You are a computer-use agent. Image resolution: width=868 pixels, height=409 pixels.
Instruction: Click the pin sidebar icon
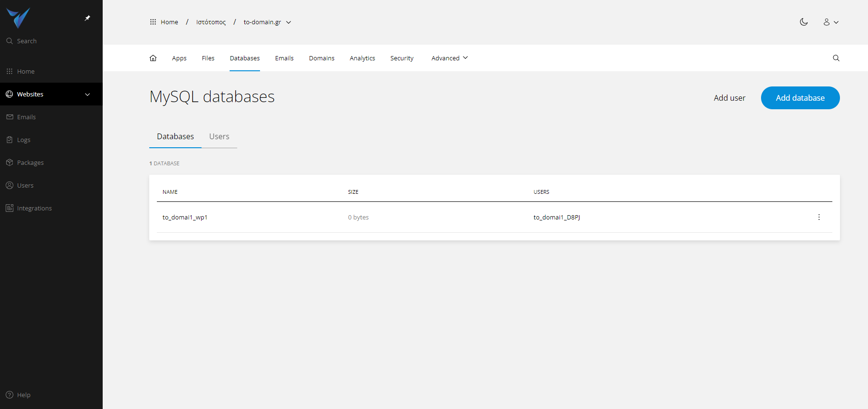pos(87,18)
